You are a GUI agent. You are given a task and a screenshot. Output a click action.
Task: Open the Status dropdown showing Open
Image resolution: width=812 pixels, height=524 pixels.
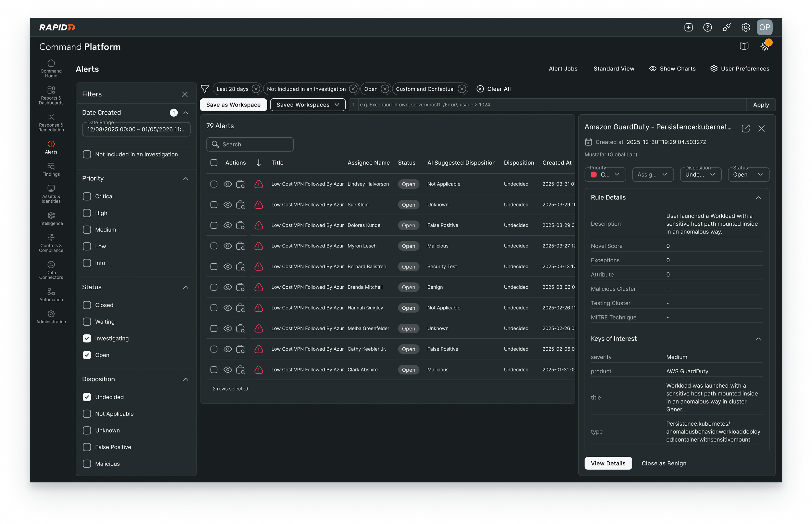click(x=748, y=175)
